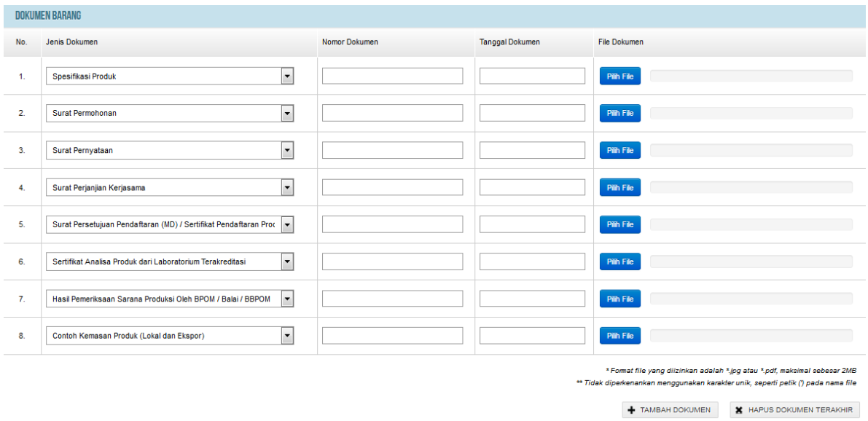The image size is (868, 421).
Task: Focus Nomor Dokumen field in row 6
Action: pos(392,261)
